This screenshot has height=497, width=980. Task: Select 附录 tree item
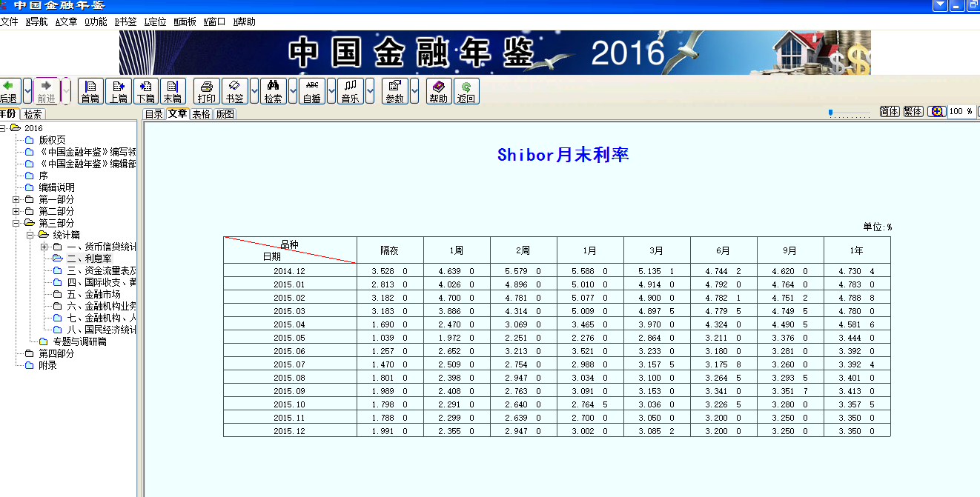[47, 365]
